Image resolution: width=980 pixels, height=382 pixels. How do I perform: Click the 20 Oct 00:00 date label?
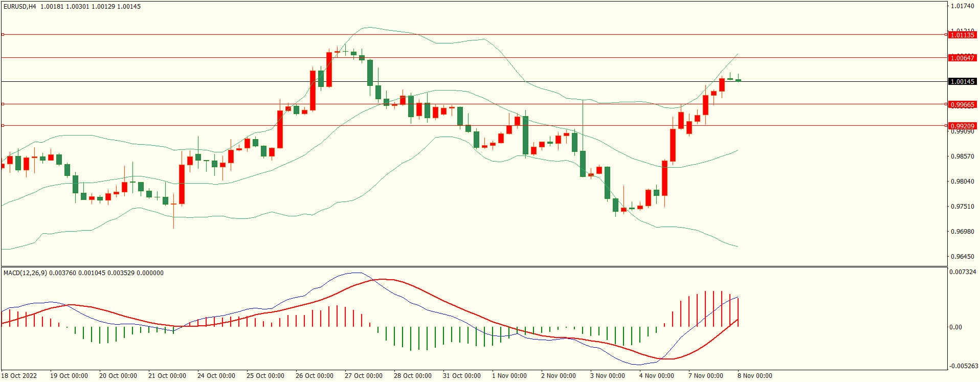tap(118, 376)
